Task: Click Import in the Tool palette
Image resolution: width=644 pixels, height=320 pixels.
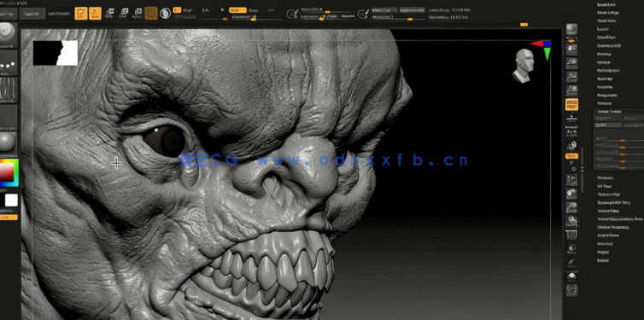Action: click(x=602, y=252)
